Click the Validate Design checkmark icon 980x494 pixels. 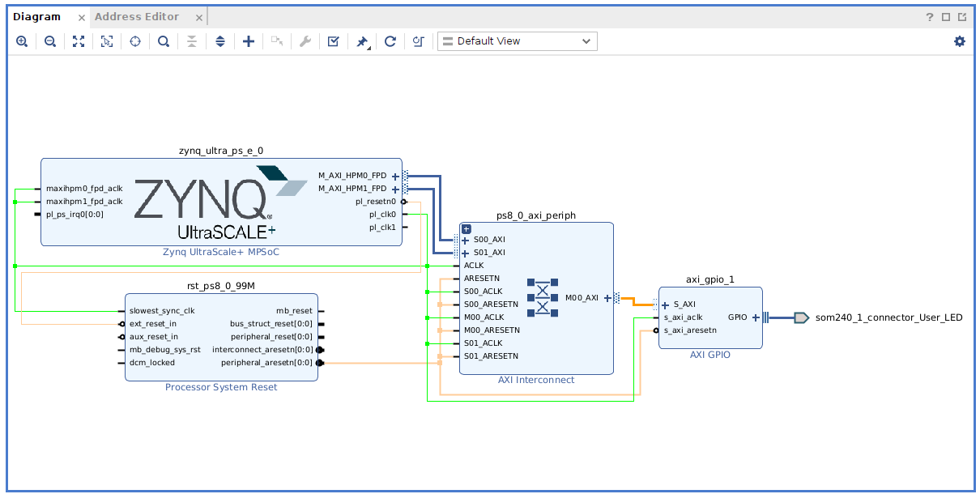(334, 41)
